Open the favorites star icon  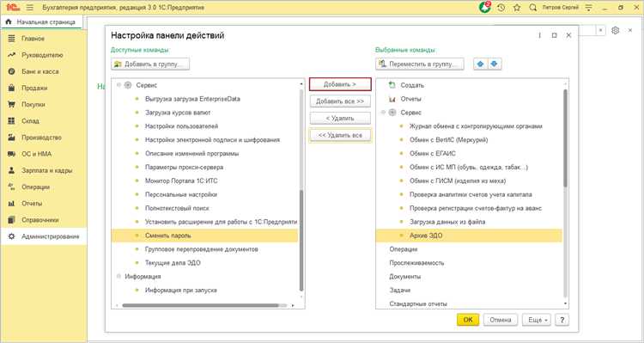click(x=517, y=8)
